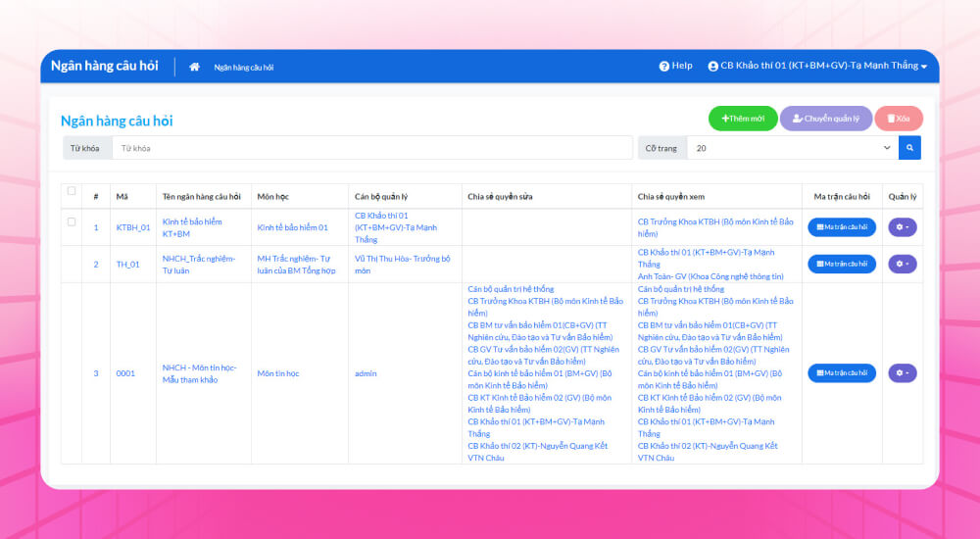This screenshot has height=539, width=980.
Task: Click the Ngân hàng câu hỏi breadcrumb item
Action: [244, 68]
